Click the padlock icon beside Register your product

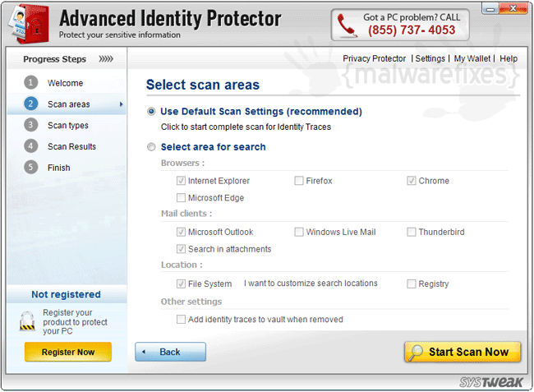27,321
